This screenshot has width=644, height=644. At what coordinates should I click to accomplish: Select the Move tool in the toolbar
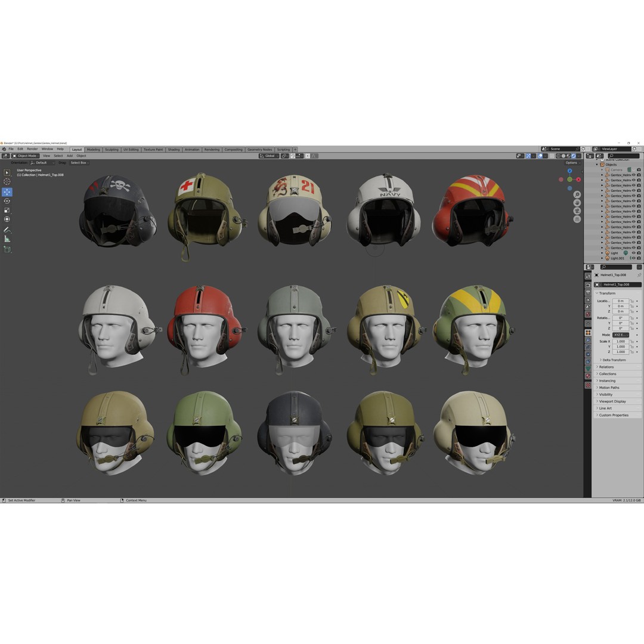click(7, 191)
